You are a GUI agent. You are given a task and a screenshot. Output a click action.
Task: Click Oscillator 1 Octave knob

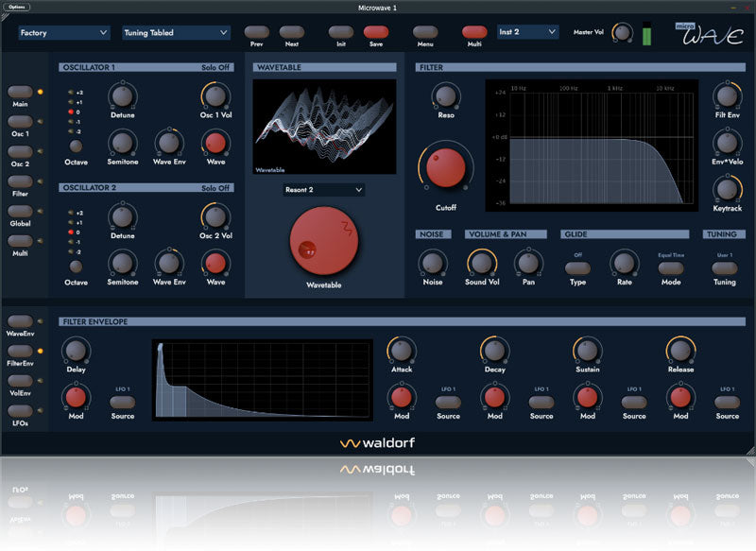point(76,146)
